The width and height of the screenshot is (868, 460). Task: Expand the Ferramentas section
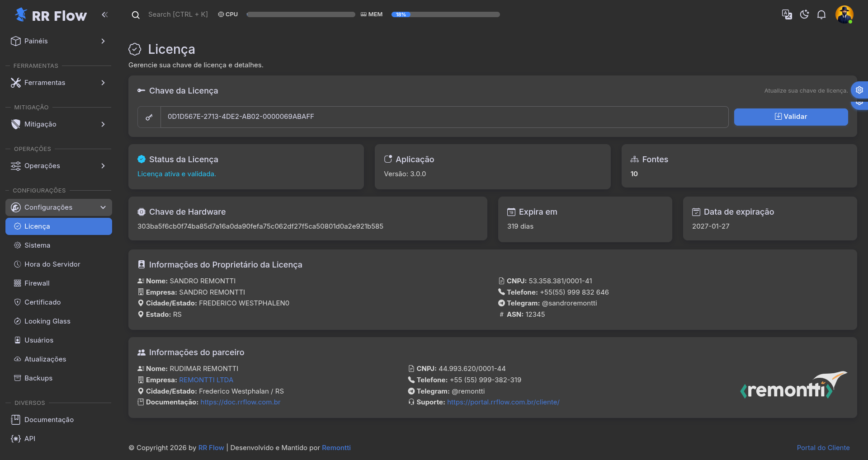pyautogui.click(x=59, y=83)
